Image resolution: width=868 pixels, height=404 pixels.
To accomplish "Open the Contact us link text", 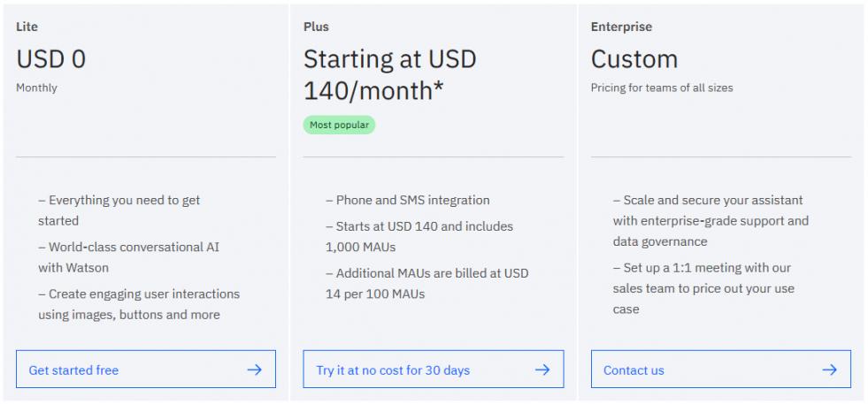I will point(634,370).
